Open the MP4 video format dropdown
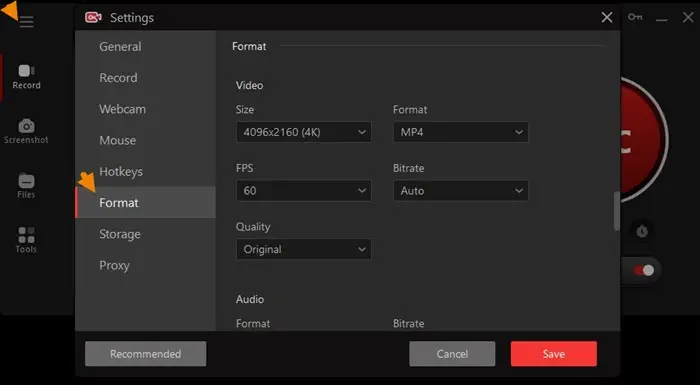Image resolution: width=700 pixels, height=385 pixels. pos(461,132)
